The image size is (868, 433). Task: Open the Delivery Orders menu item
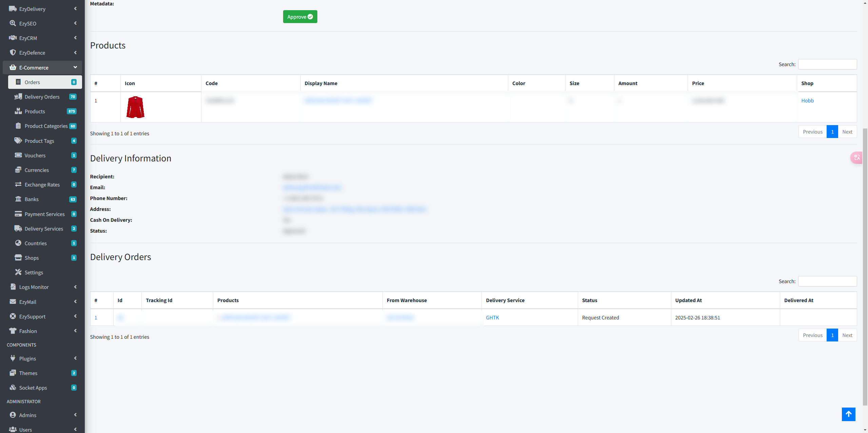coord(42,97)
